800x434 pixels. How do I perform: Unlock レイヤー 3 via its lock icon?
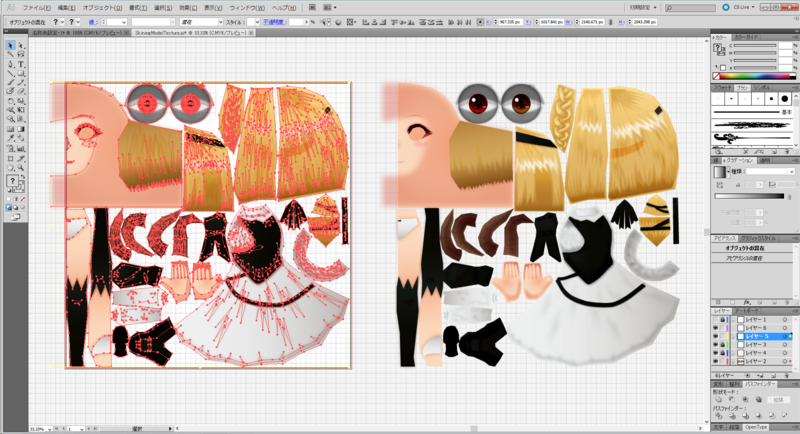point(722,345)
